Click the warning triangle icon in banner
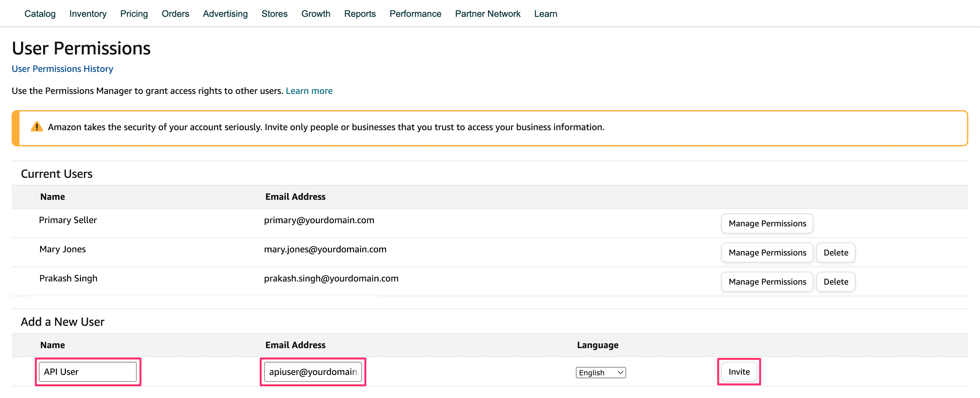Screen dimensions: 980x398 [37, 127]
